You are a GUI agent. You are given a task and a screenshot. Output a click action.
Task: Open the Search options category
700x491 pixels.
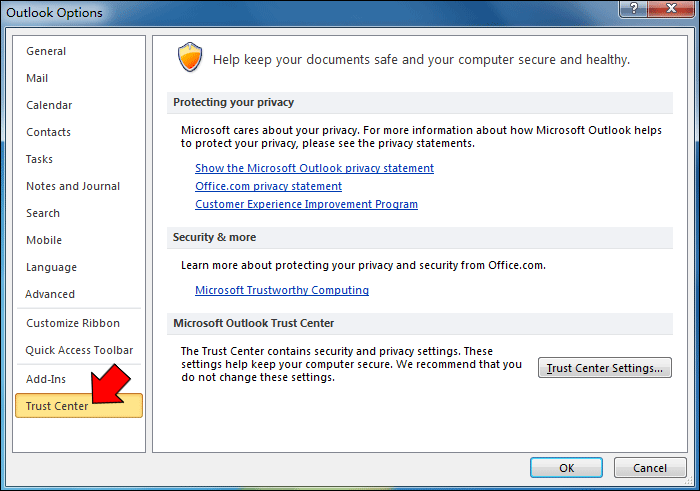tap(43, 213)
